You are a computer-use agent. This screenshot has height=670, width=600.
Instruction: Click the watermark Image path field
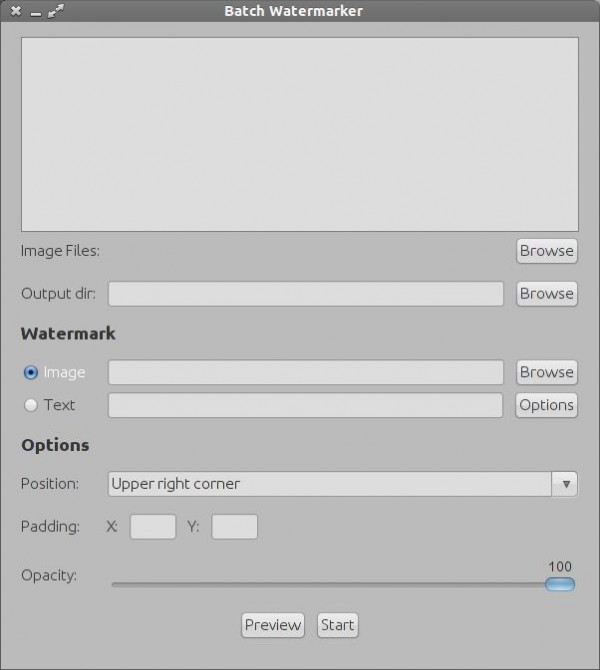click(305, 372)
